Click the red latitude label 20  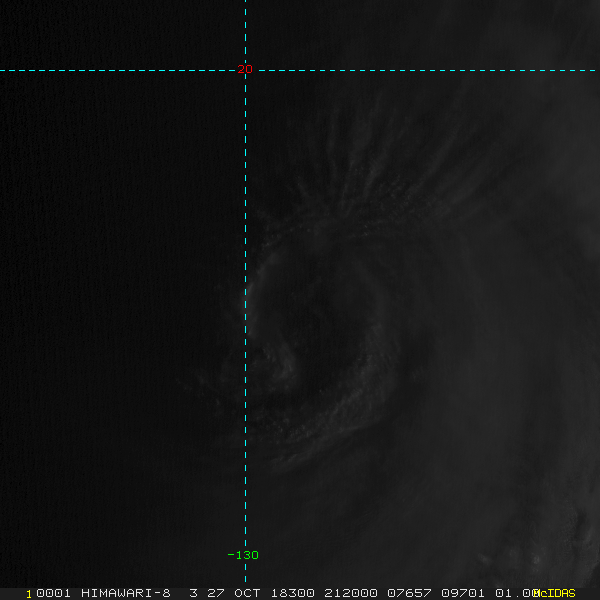pyautogui.click(x=245, y=70)
